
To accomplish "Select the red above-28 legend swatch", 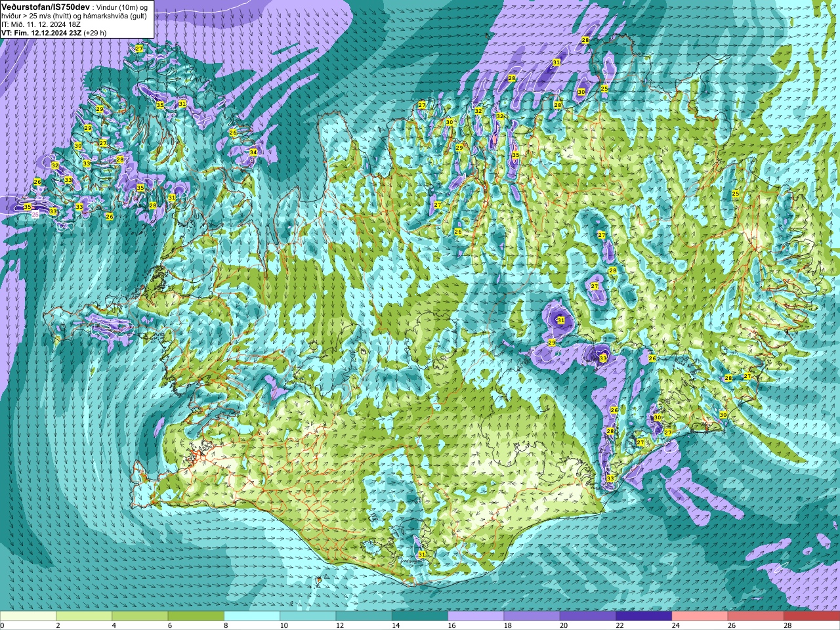I will pyautogui.click(x=812, y=616).
